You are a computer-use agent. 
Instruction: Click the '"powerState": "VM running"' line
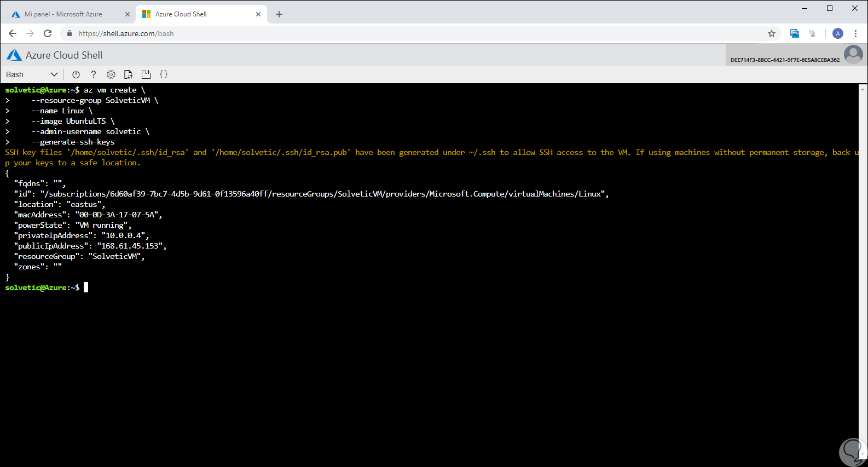pos(73,225)
